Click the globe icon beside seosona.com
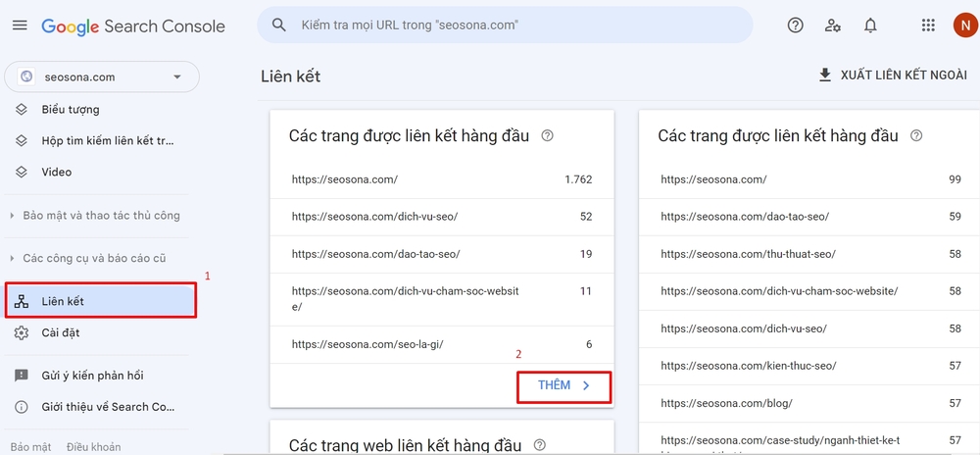This screenshot has height=455, width=980. (26, 76)
